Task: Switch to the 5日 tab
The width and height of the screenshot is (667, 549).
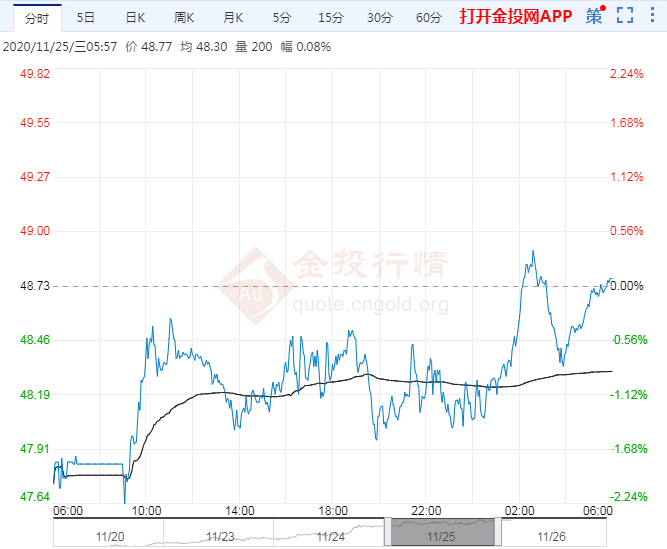Action: click(86, 17)
